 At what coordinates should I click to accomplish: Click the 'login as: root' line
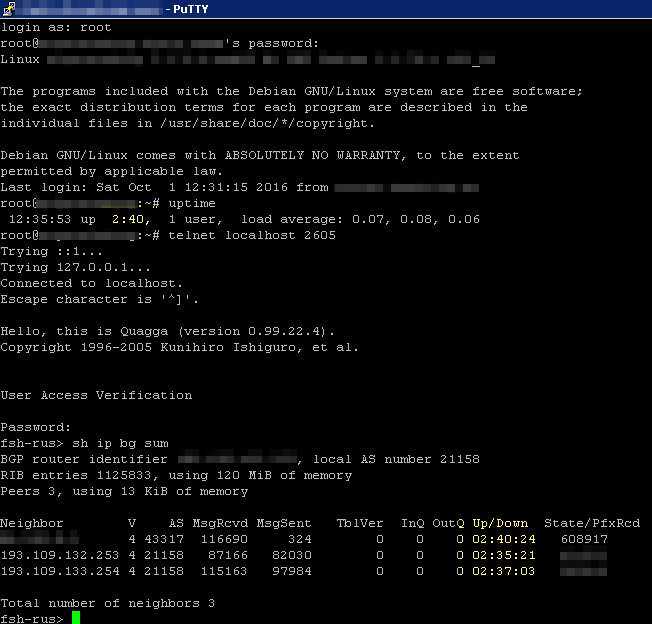(x=56, y=27)
